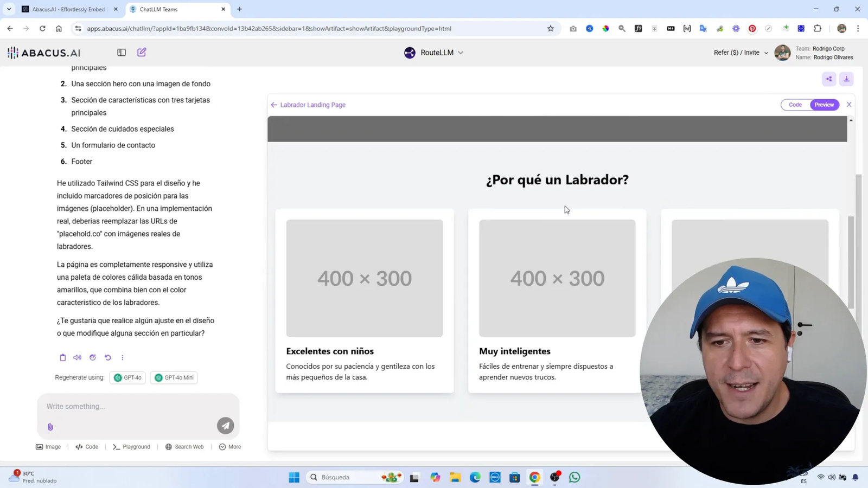The width and height of the screenshot is (868, 488).
Task: Share the artifact using the share icon
Action: [829, 79]
